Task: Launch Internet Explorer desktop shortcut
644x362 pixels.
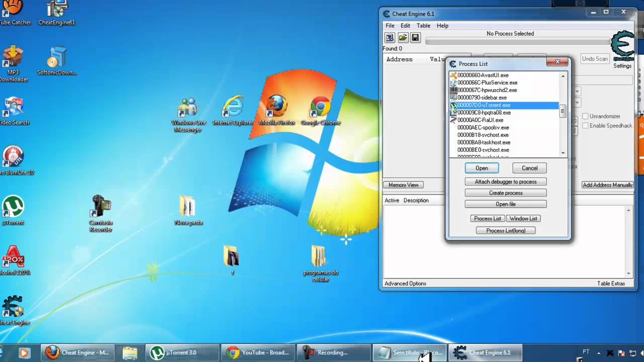Action: (232, 111)
